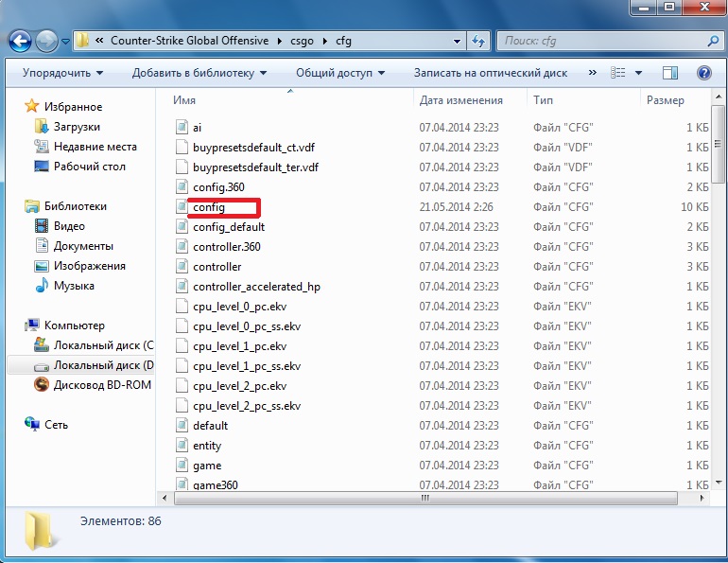Screen dimensions: 728x563
Task: Click horizontal scrollbar left arrow
Action: 165,498
